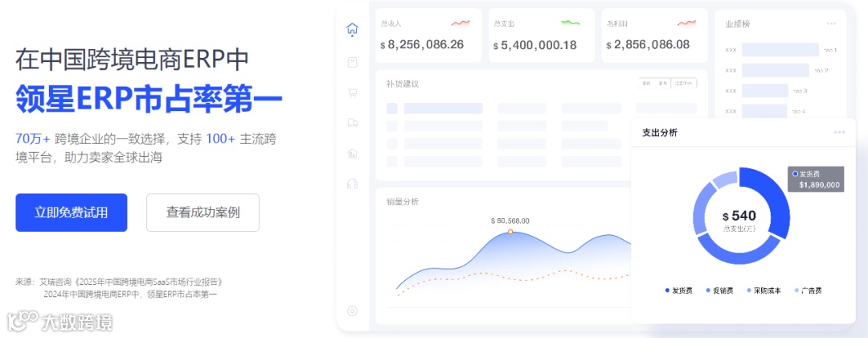Click the 领星ERP市占率第一 headline
868x338 pixels.
pos(149,99)
